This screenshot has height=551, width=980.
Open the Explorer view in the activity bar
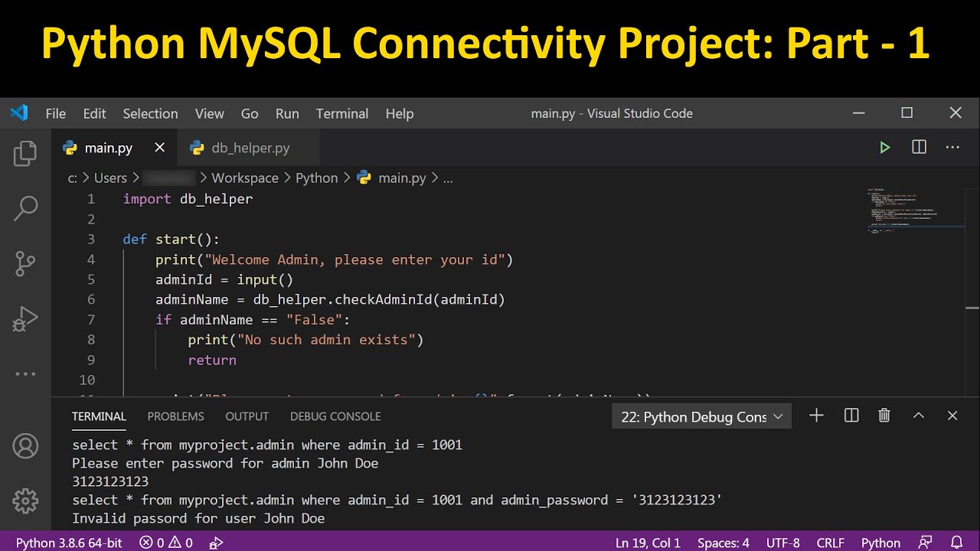tap(25, 153)
